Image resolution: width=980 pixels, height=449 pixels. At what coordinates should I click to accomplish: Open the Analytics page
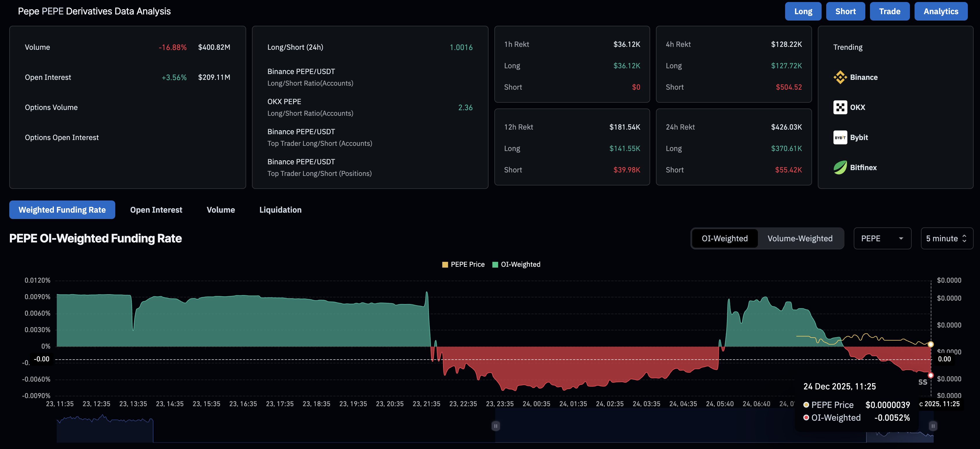pyautogui.click(x=941, y=11)
